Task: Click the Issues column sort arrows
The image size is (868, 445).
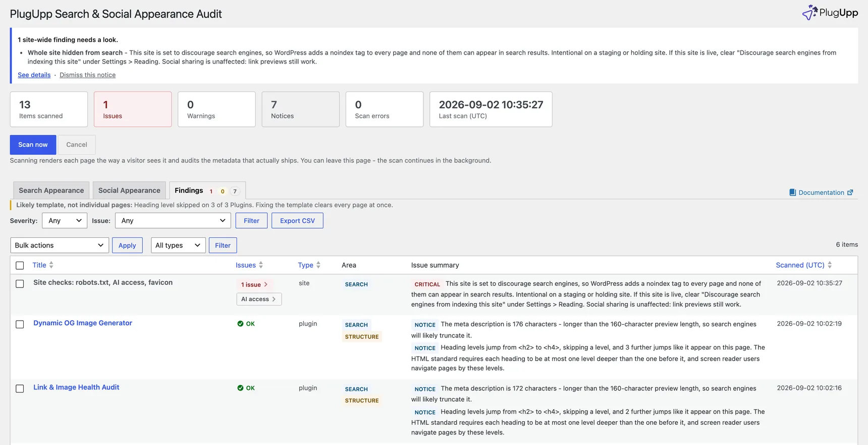Action: (x=261, y=265)
